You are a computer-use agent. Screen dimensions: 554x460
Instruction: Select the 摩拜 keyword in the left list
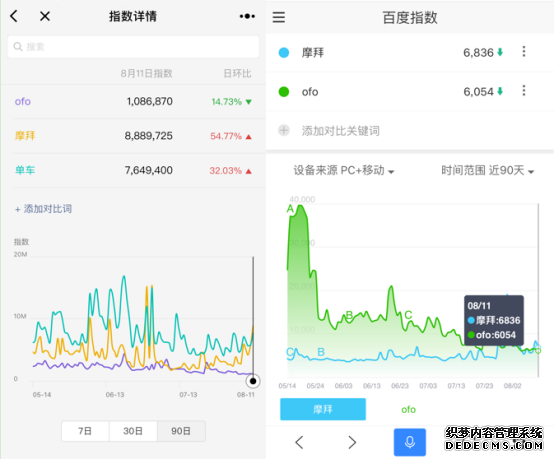point(25,136)
